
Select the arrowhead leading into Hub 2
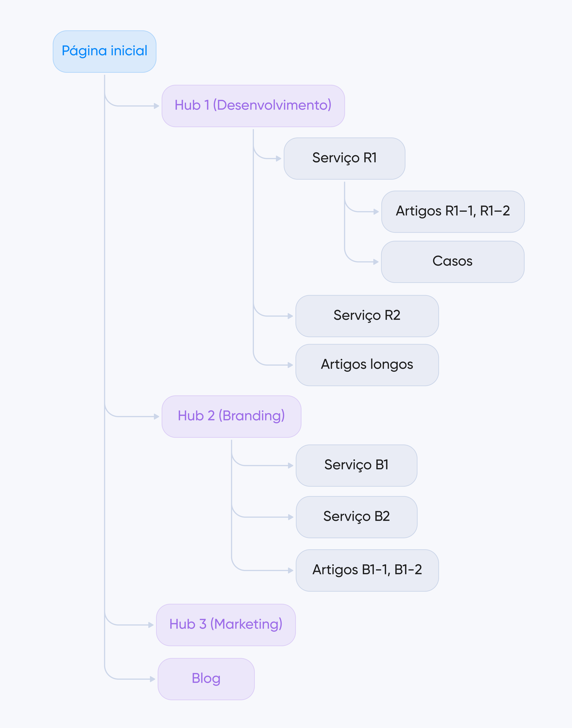pos(156,417)
